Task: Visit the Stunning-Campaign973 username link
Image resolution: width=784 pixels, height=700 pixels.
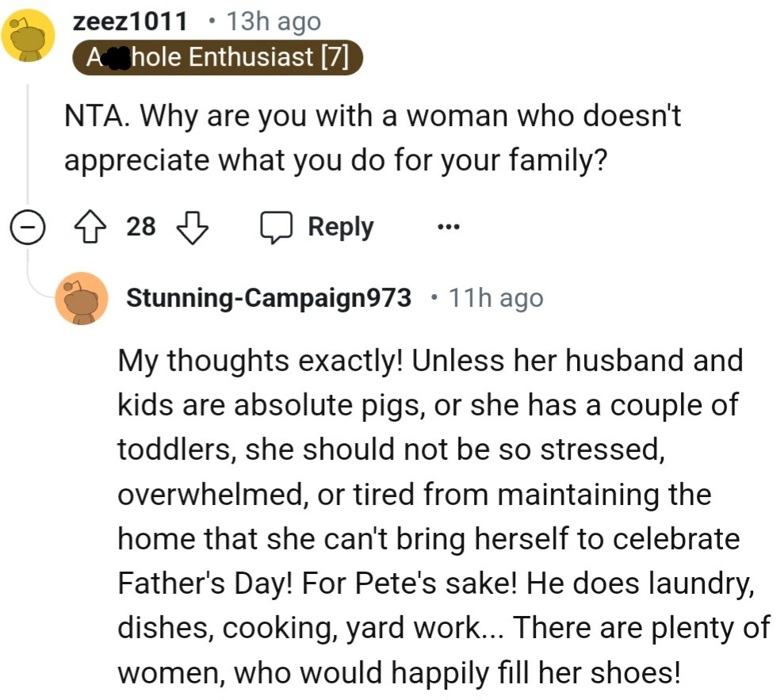Action: click(269, 298)
